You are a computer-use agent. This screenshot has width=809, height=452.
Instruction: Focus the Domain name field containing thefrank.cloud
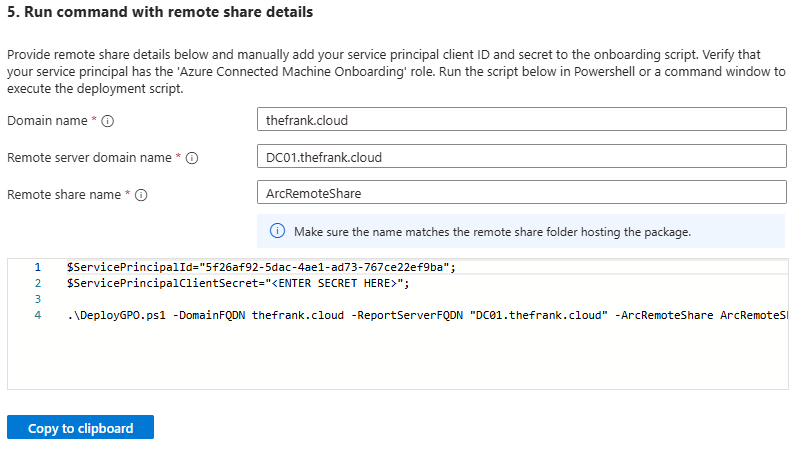coord(520,120)
